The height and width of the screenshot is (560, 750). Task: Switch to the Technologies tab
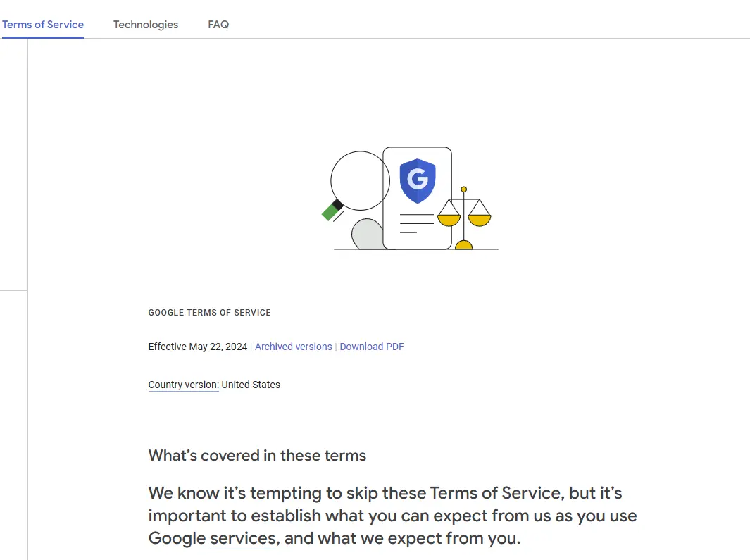tap(145, 25)
